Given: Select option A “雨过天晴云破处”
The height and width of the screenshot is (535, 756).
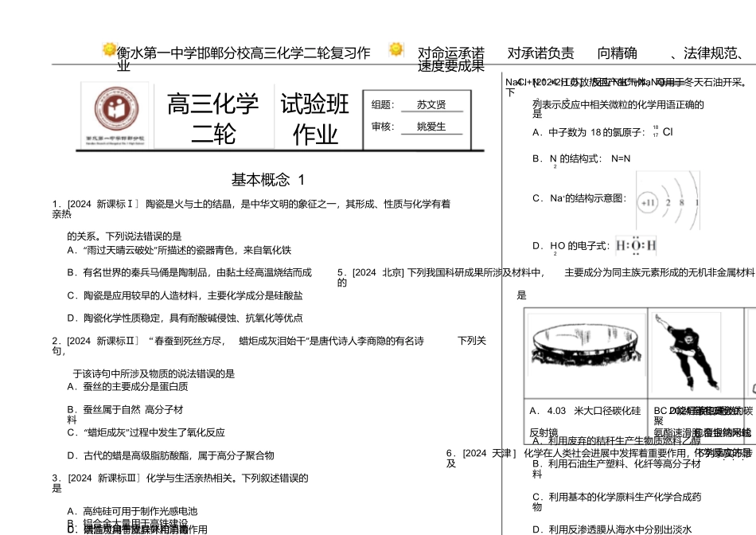Looking at the screenshot, I should 179,250.
